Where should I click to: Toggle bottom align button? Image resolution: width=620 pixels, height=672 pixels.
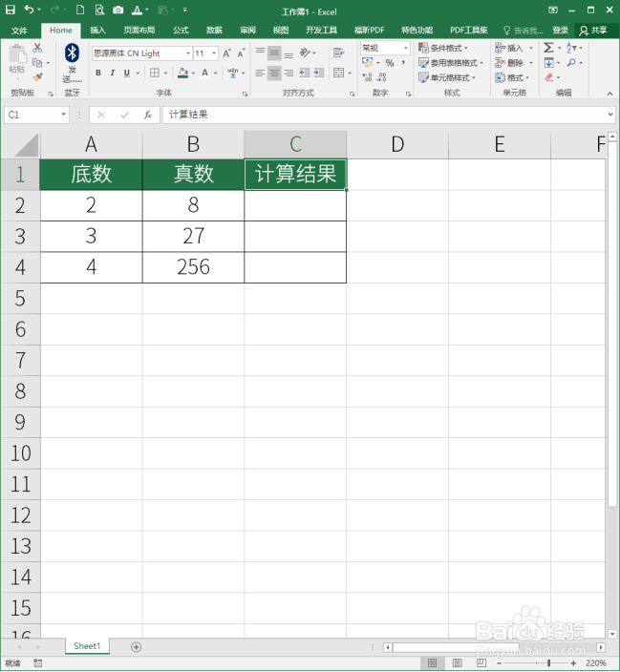[x=289, y=52]
